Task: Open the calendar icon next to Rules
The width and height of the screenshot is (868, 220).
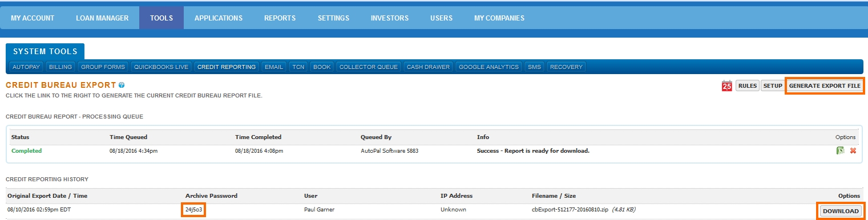Action: coord(727,86)
